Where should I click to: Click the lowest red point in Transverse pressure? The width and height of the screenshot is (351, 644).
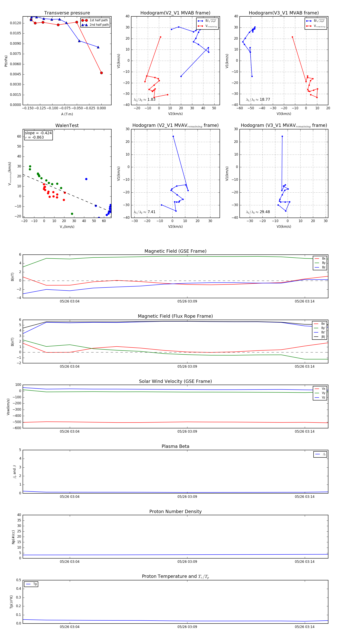tap(101, 73)
